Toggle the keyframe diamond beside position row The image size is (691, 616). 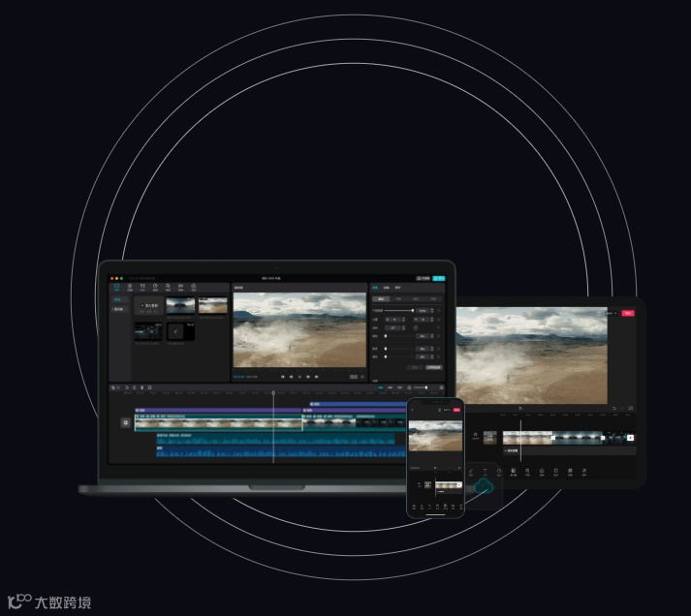(438, 320)
